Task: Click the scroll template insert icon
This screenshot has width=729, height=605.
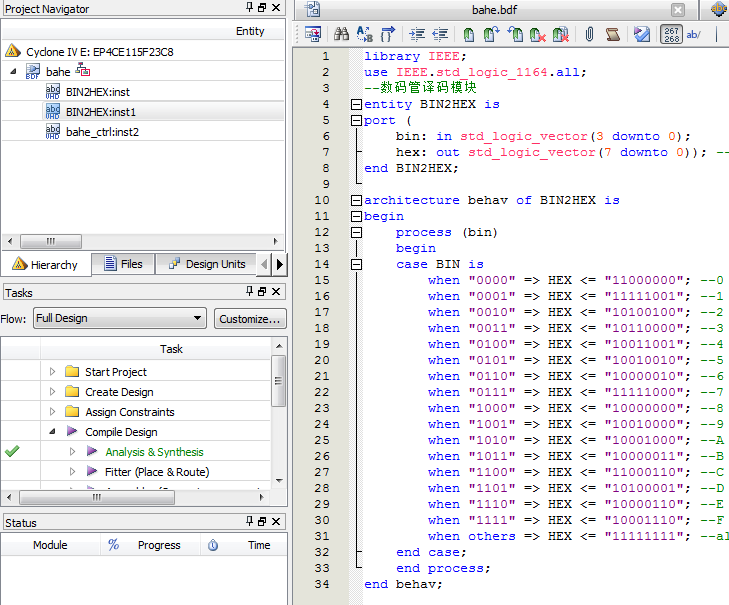Action: point(612,34)
